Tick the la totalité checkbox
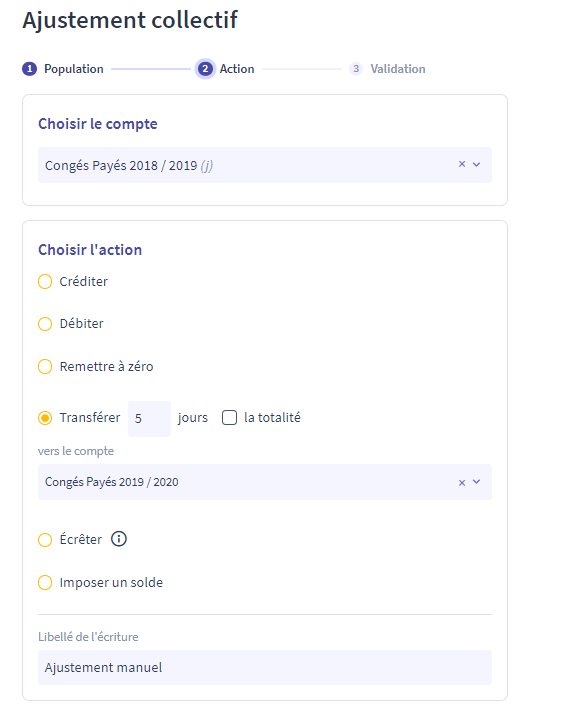561x709 pixels. point(229,417)
